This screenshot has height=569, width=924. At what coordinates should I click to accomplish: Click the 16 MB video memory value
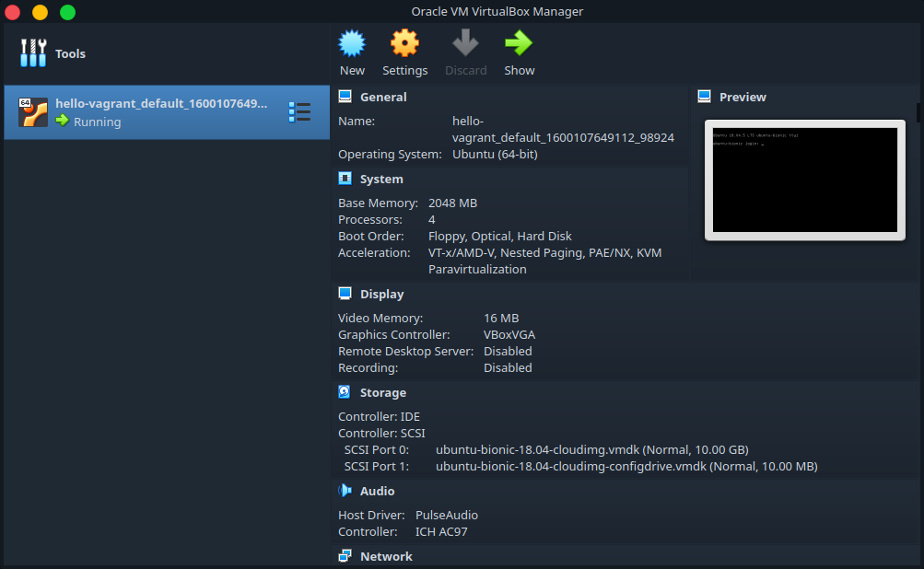click(501, 318)
